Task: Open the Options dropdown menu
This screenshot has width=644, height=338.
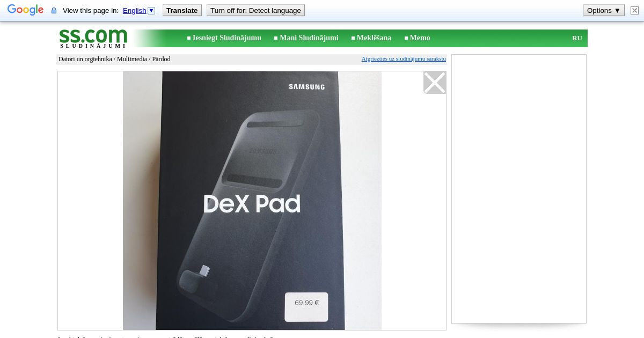Action: click(604, 10)
